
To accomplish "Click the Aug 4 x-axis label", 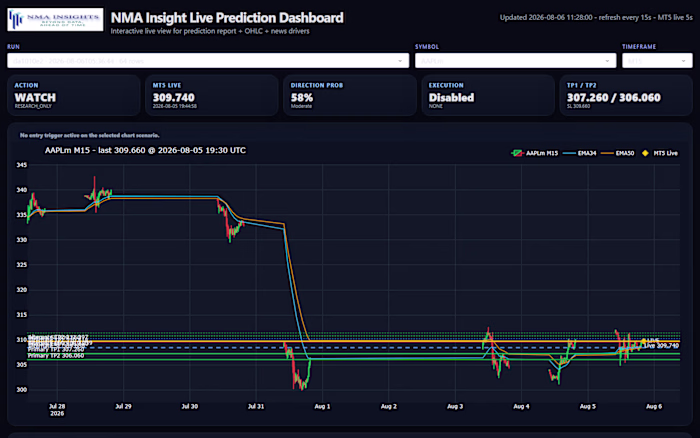I will [521, 406].
